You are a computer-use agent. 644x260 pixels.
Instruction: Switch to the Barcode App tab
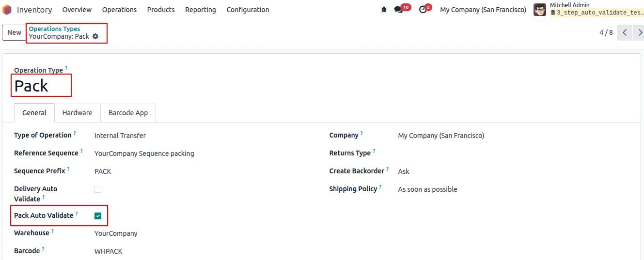(128, 113)
